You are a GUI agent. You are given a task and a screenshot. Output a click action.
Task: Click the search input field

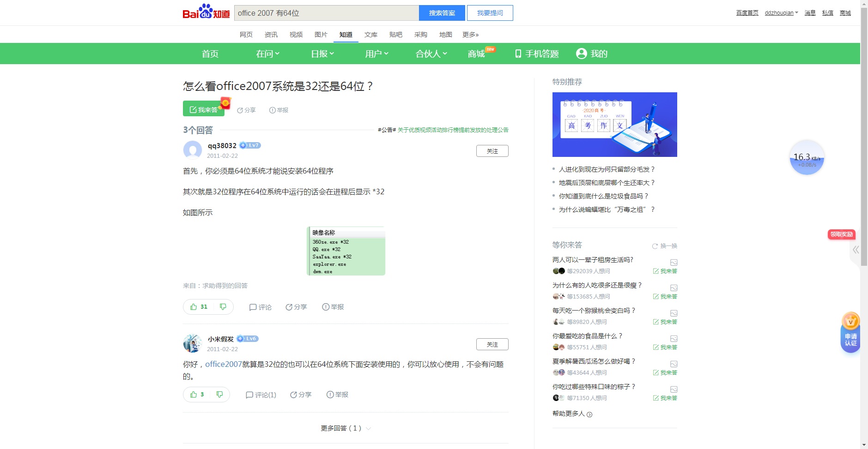(323, 13)
